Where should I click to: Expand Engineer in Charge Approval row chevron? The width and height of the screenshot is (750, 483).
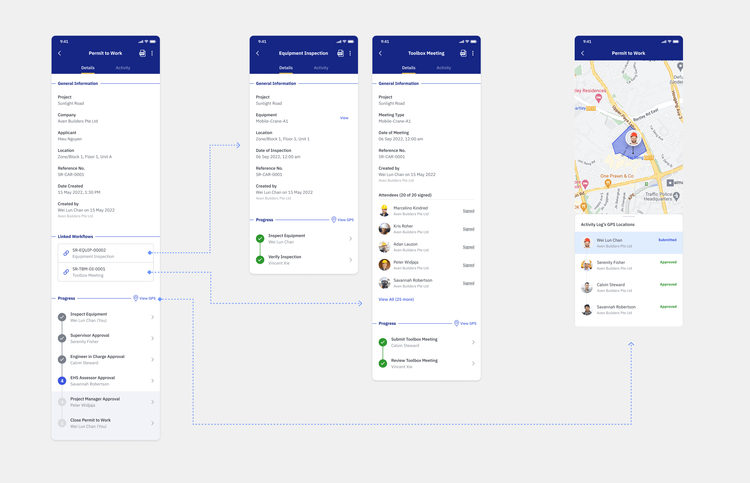[152, 359]
